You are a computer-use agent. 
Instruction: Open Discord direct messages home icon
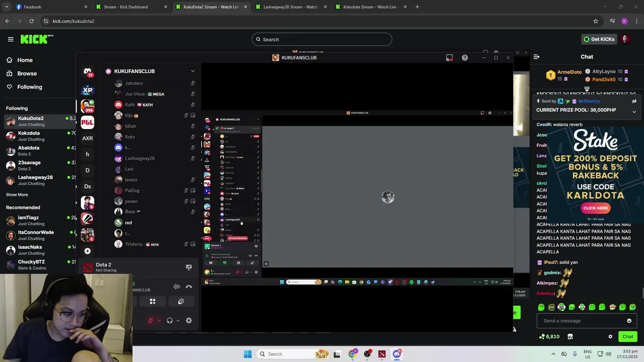(88, 71)
